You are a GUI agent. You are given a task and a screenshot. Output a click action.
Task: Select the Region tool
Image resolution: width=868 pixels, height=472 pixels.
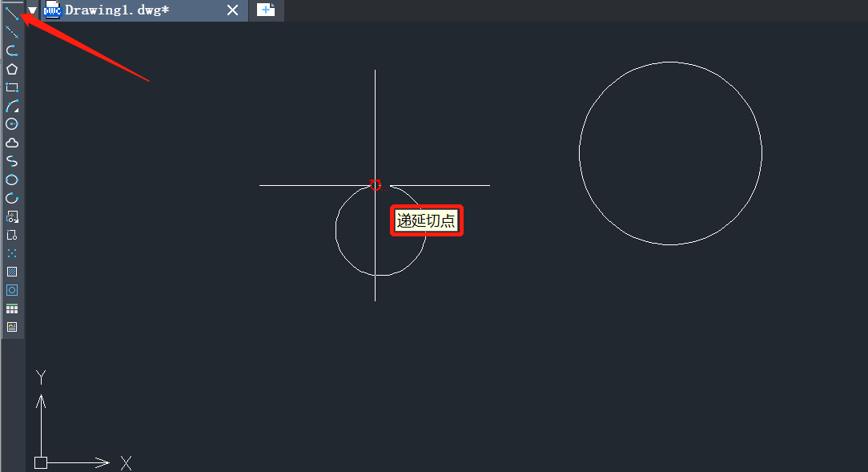[12, 290]
